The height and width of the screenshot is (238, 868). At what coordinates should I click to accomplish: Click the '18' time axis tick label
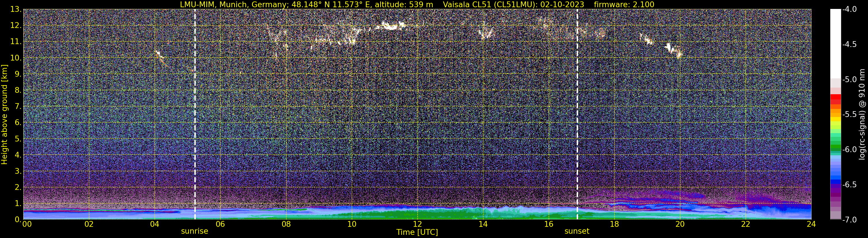pyautogui.click(x=615, y=224)
